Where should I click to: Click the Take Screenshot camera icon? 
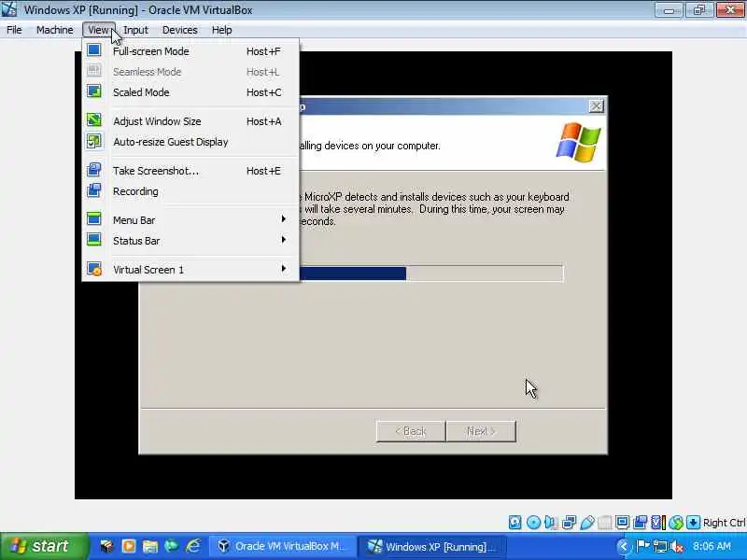94,170
